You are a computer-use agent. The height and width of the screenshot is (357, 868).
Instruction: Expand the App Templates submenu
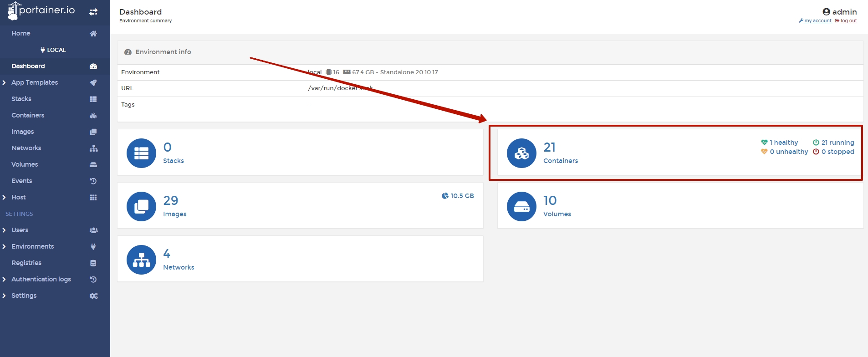4,83
